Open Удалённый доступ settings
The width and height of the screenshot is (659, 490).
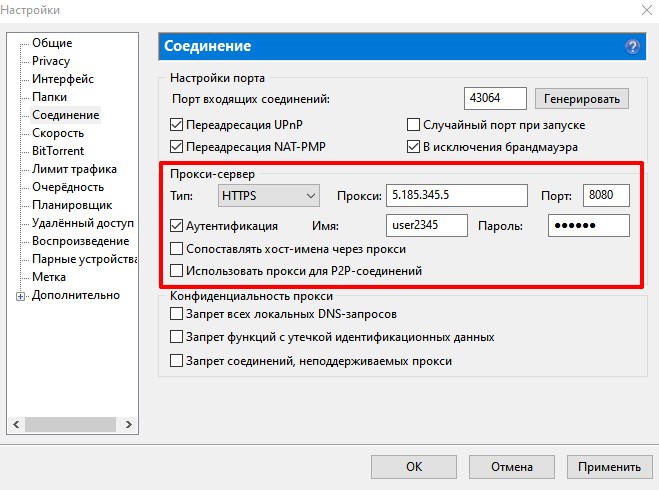pos(83,223)
